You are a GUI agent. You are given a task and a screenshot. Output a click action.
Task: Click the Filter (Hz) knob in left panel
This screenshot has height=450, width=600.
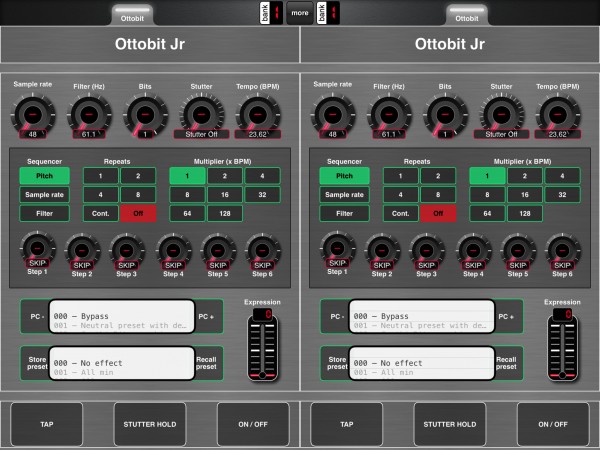pos(89,114)
